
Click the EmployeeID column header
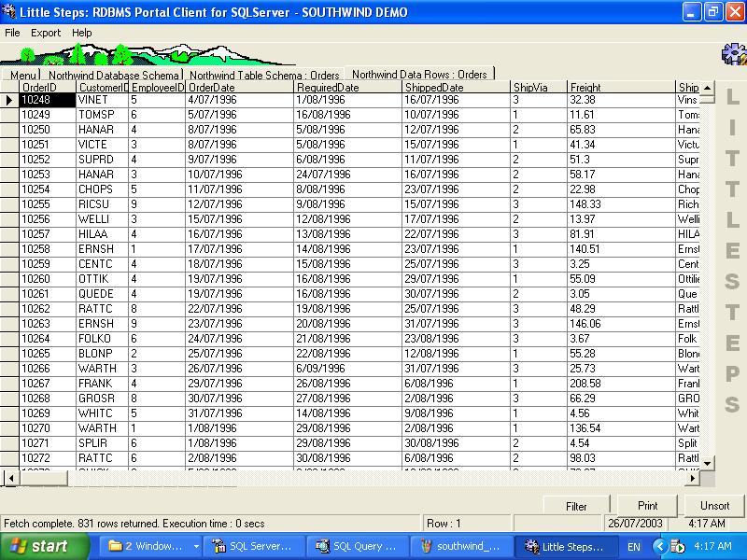coord(157,87)
